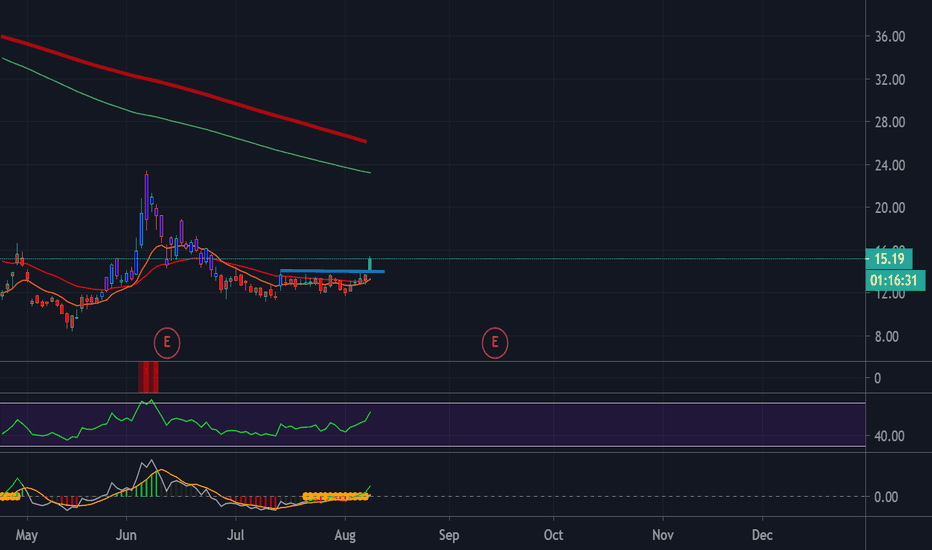Click the current price label 15.19

889,259
